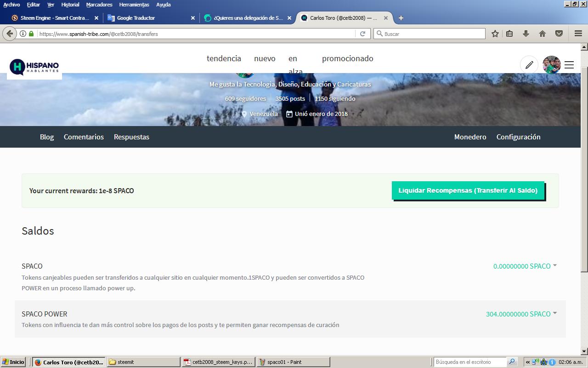The height and width of the screenshot is (368, 588).
Task: Click Liquidar Recompensas (Transferir Al Saldo) button
Action: pyautogui.click(x=468, y=190)
